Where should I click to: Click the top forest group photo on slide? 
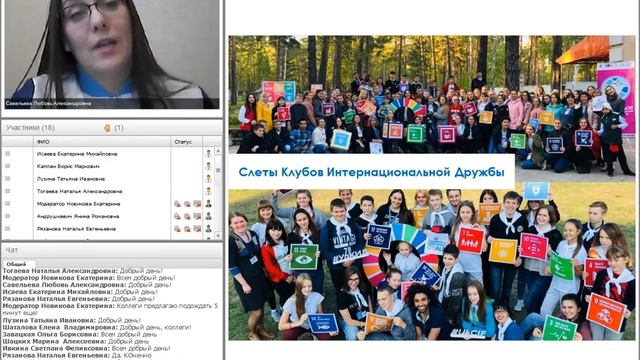coord(432,95)
